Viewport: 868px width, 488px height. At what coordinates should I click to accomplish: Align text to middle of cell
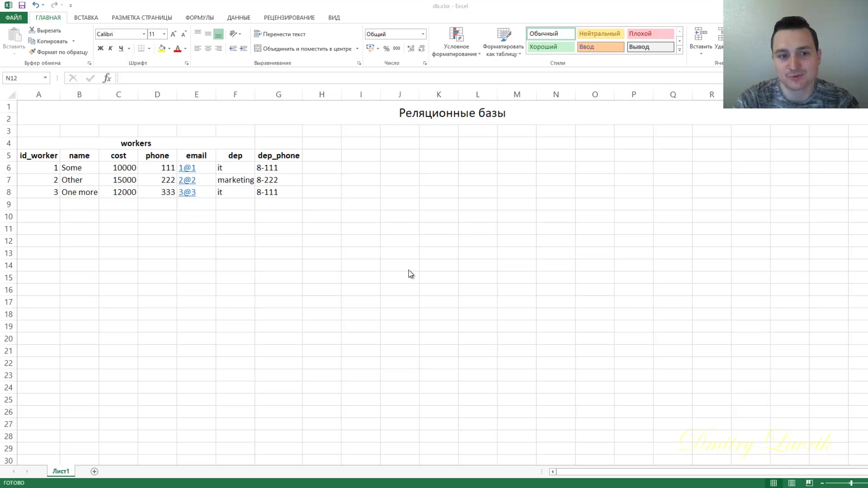click(208, 34)
